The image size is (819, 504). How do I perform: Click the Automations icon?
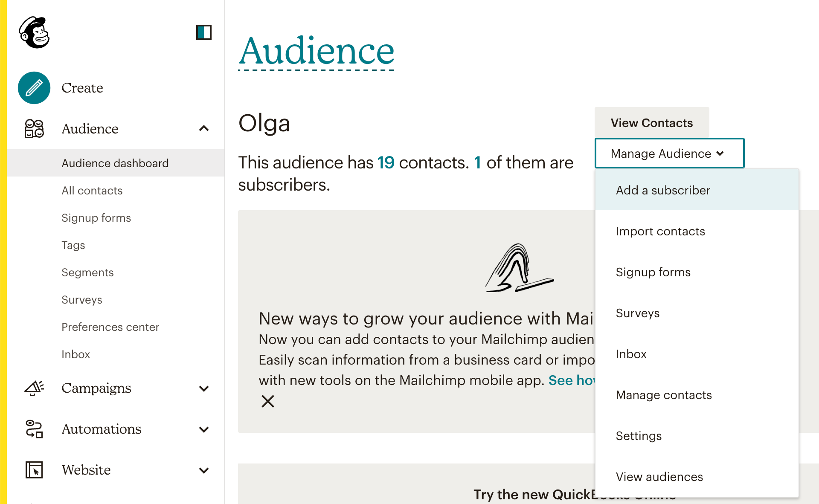[34, 429]
